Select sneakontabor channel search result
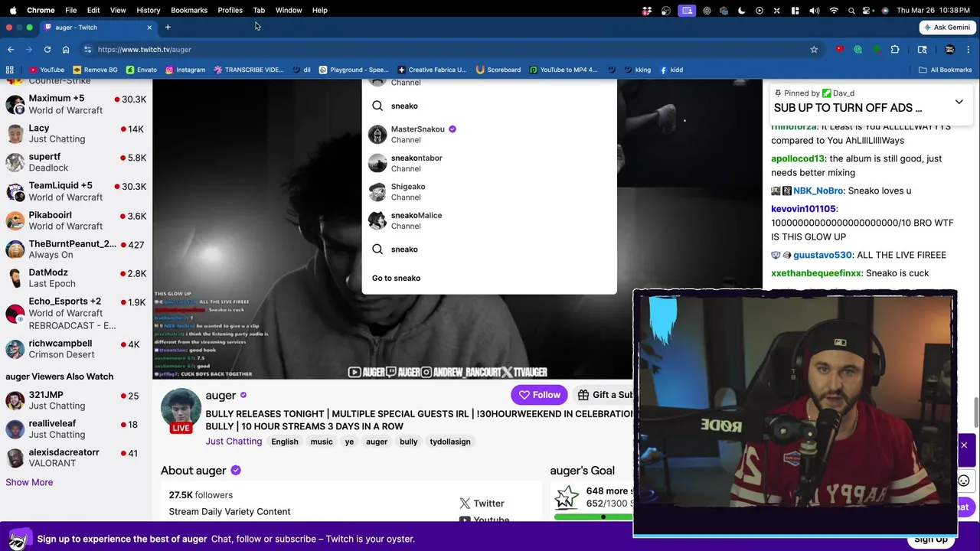The image size is (980, 551). pos(488,163)
